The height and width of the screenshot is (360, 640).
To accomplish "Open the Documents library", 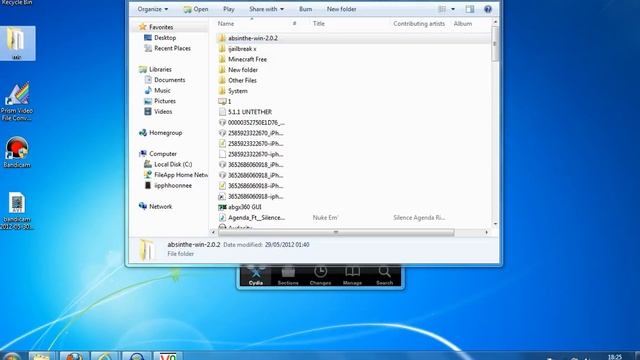I will (169, 80).
